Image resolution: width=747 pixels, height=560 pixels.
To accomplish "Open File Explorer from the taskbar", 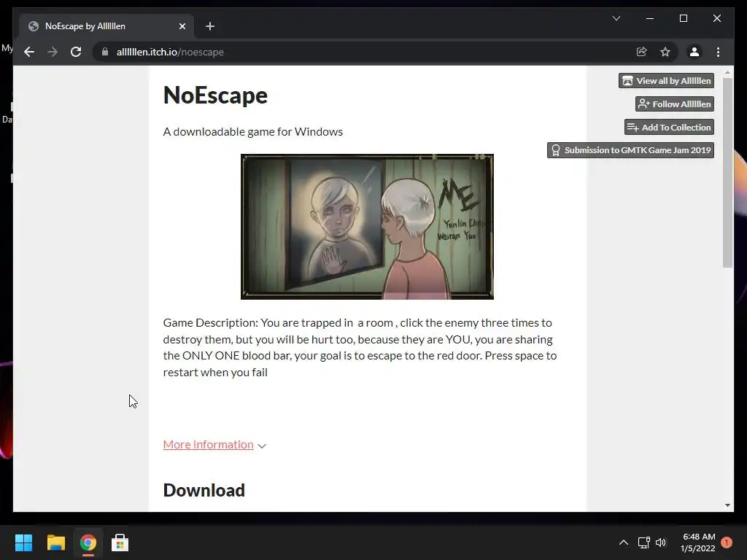I will (x=55, y=542).
